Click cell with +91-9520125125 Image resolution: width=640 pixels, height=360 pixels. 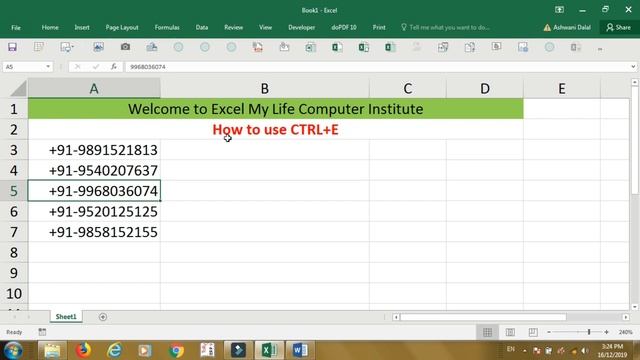click(94, 211)
